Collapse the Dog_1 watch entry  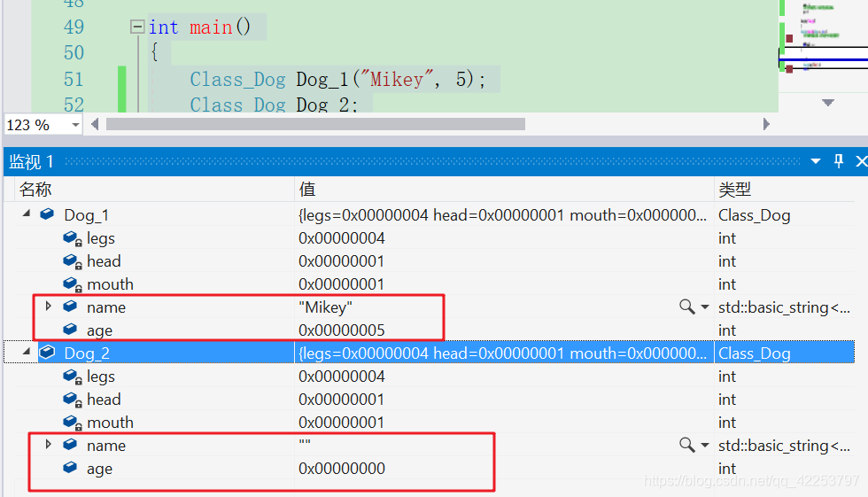26,214
